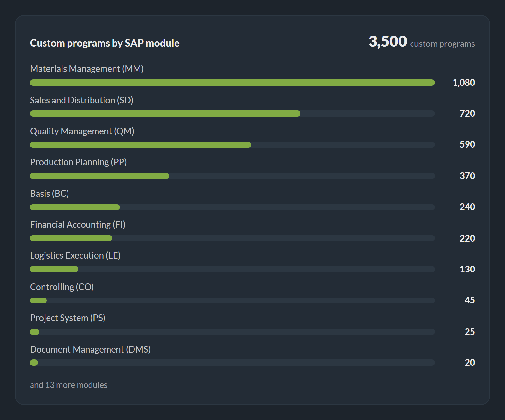This screenshot has height=420, width=505.
Task: Select the 'Financial Accounting (FI)' label
Action: tap(78, 225)
